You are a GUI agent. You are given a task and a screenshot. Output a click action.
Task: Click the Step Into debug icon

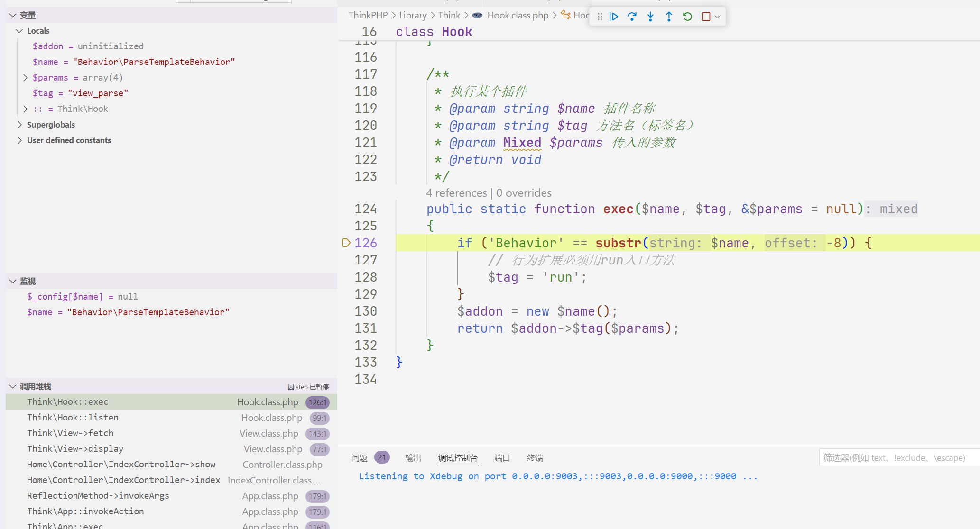pyautogui.click(x=650, y=17)
